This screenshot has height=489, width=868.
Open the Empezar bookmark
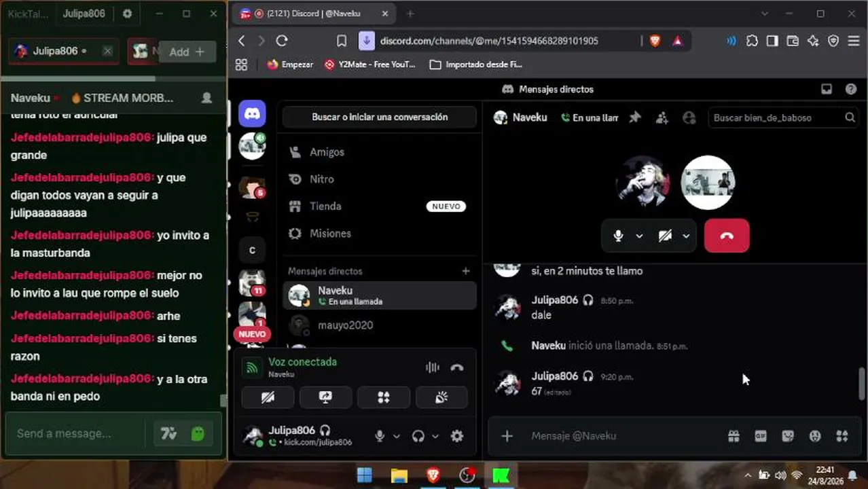pos(290,65)
